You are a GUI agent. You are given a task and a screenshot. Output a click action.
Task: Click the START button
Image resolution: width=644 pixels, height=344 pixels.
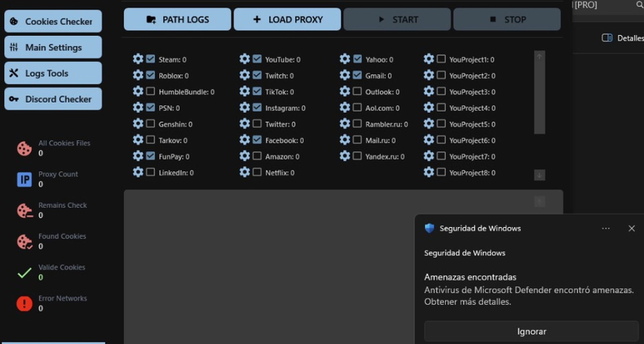397,19
